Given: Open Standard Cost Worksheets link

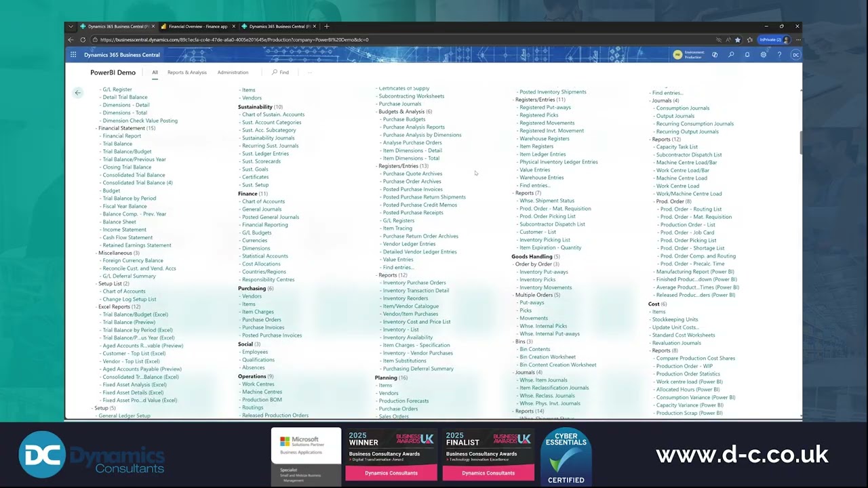Looking at the screenshot, I should (x=684, y=335).
